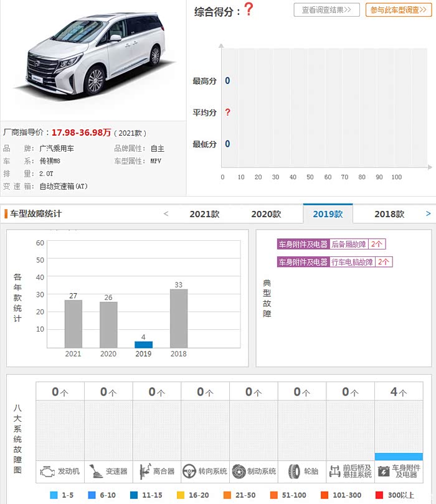Open the 行车电脑故障 typical fault tag

coord(352,262)
